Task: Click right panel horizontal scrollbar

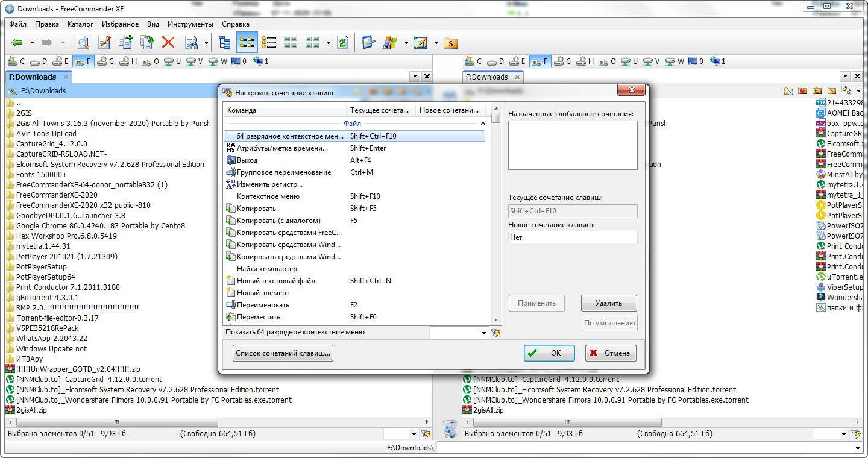Action: (664, 422)
